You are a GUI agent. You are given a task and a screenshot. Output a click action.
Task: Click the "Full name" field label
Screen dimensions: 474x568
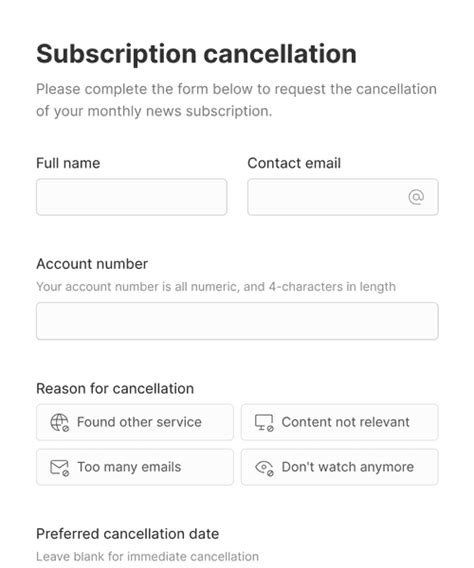[68, 163]
